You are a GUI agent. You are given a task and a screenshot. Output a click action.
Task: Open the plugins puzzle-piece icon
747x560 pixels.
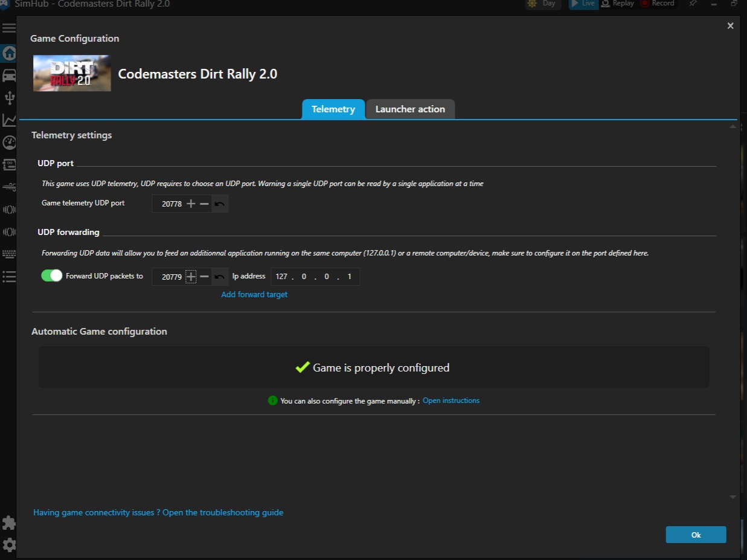pyautogui.click(x=8, y=523)
